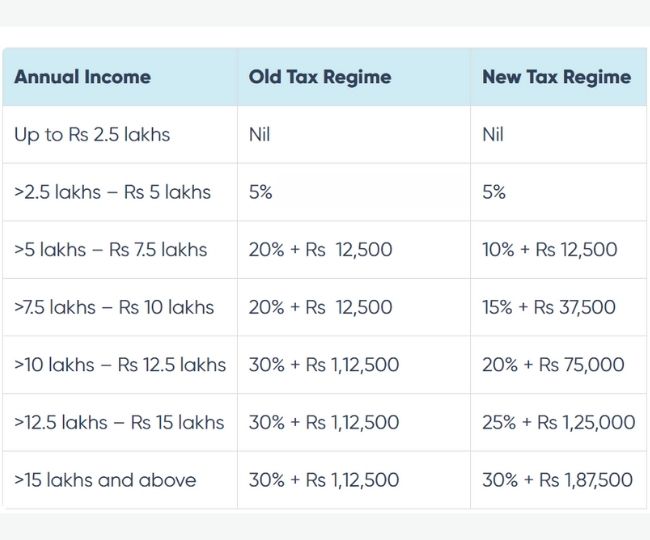Image resolution: width=650 pixels, height=540 pixels.
Task: Click 'Nil' under Old Tax Regime
Action: point(259,135)
